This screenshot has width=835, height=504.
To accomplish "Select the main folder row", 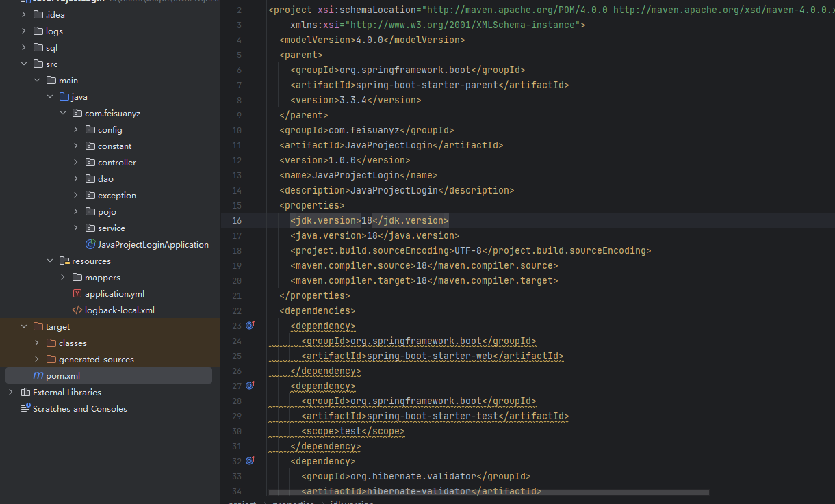I will pyautogui.click(x=110, y=80).
